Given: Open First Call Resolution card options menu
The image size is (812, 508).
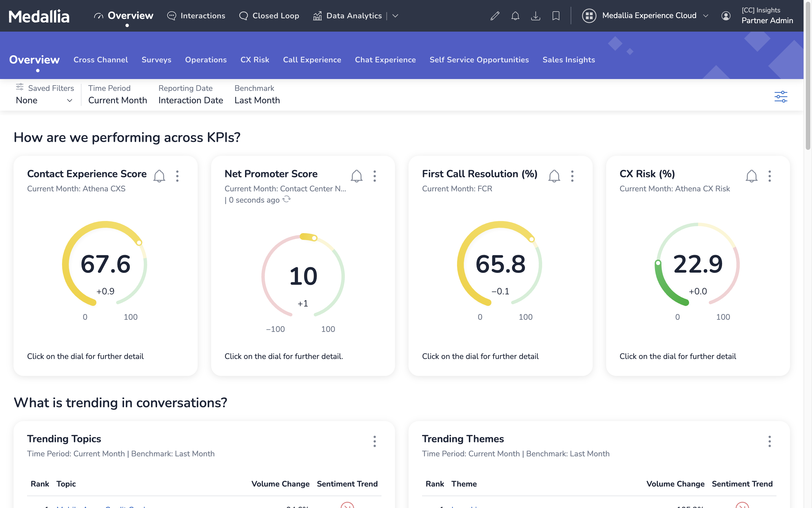Looking at the screenshot, I should tap(572, 176).
